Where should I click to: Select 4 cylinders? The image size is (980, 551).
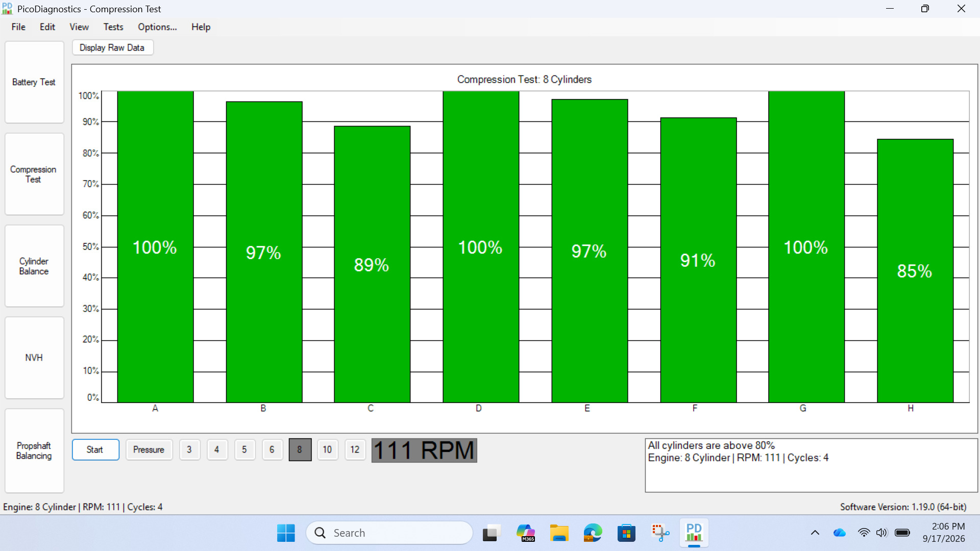point(217,449)
